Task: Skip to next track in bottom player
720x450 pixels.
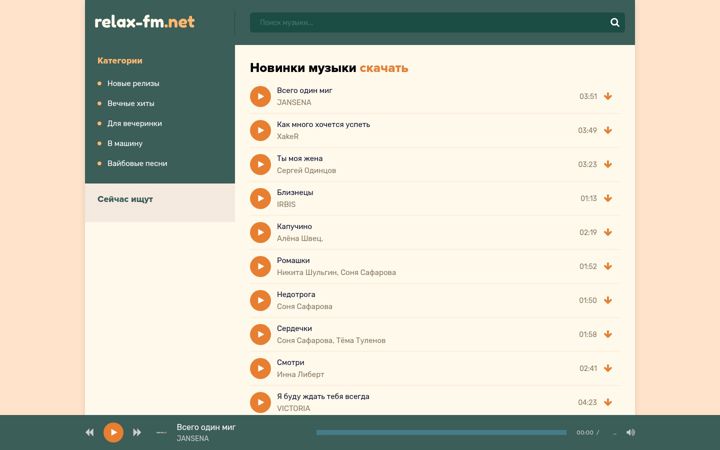Action: click(x=137, y=432)
